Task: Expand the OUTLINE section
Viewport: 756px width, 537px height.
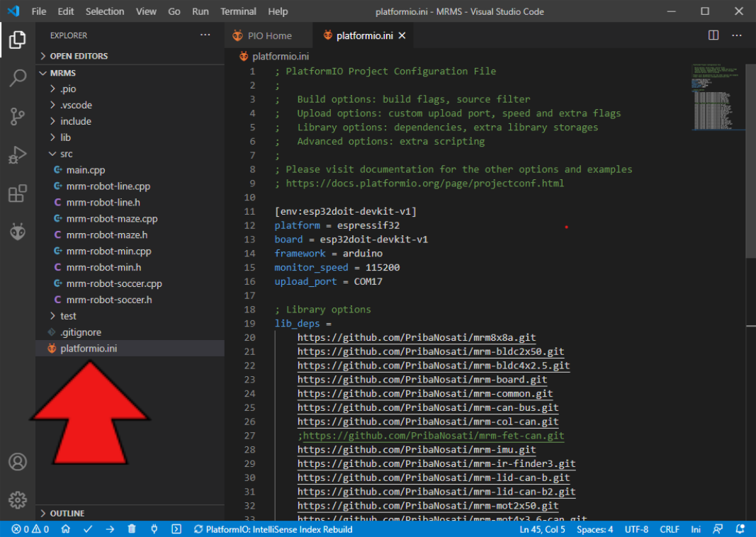Action: pos(67,513)
